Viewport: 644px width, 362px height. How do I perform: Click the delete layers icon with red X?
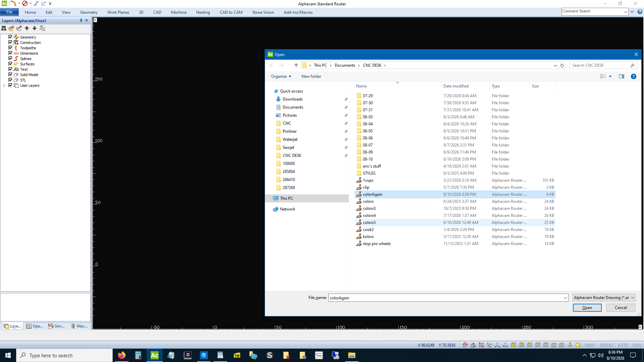[19, 28]
